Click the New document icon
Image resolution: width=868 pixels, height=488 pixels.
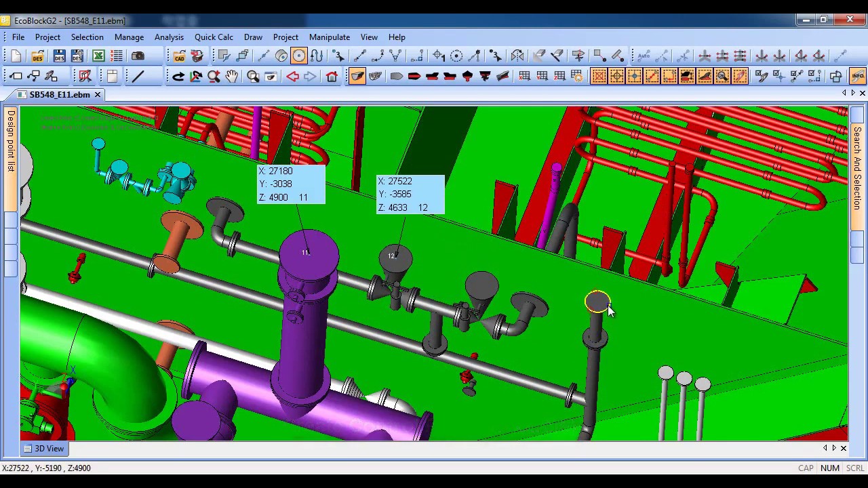(16, 56)
